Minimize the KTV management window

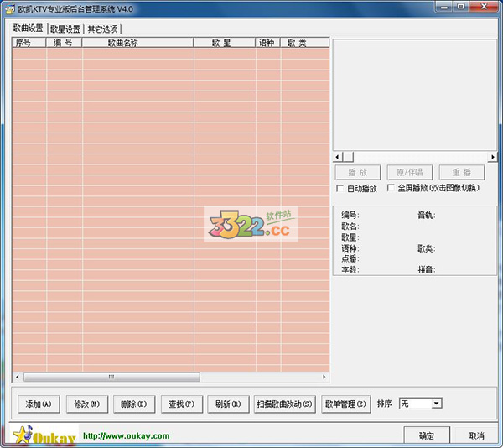[444, 7]
